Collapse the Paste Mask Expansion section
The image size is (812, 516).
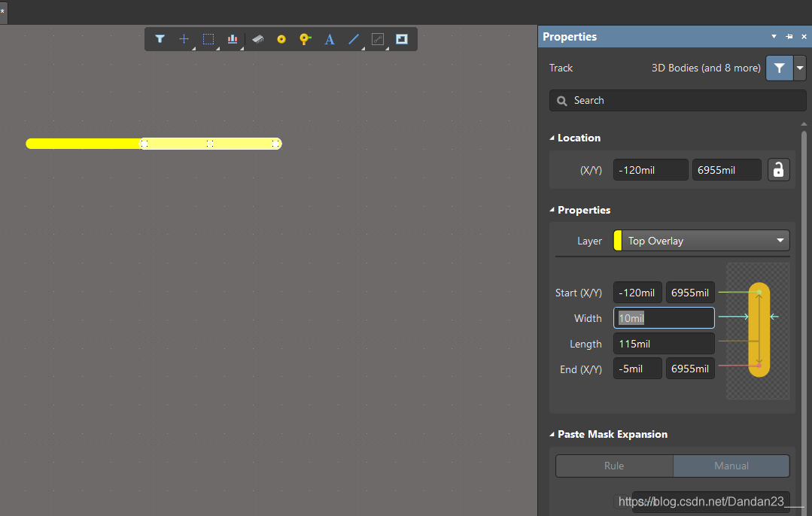(x=552, y=434)
